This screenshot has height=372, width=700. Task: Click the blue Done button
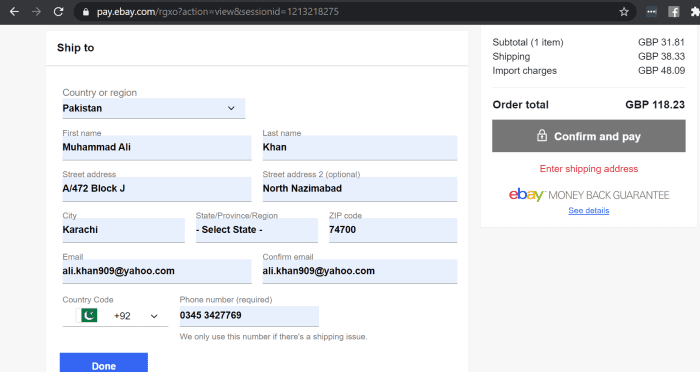click(x=104, y=363)
